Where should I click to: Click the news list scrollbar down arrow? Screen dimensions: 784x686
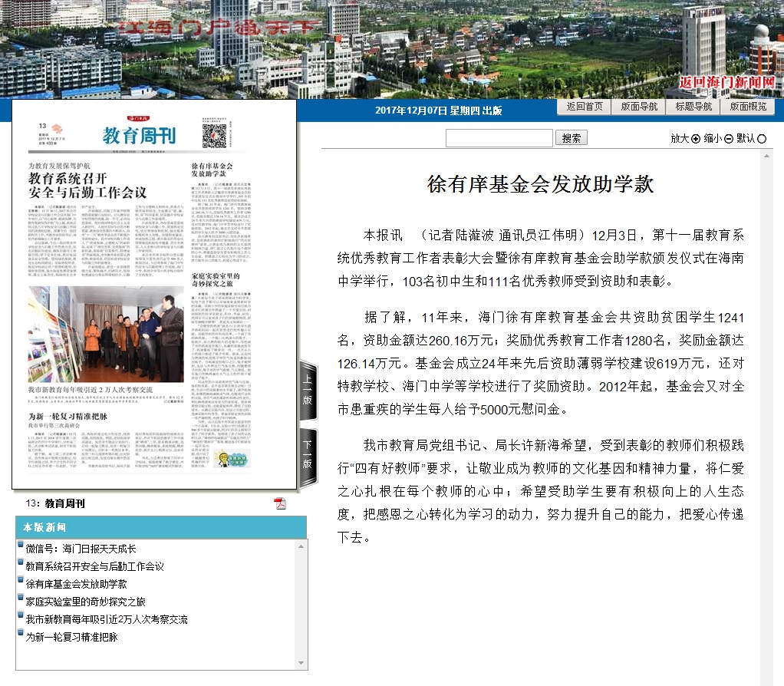pyautogui.click(x=301, y=664)
